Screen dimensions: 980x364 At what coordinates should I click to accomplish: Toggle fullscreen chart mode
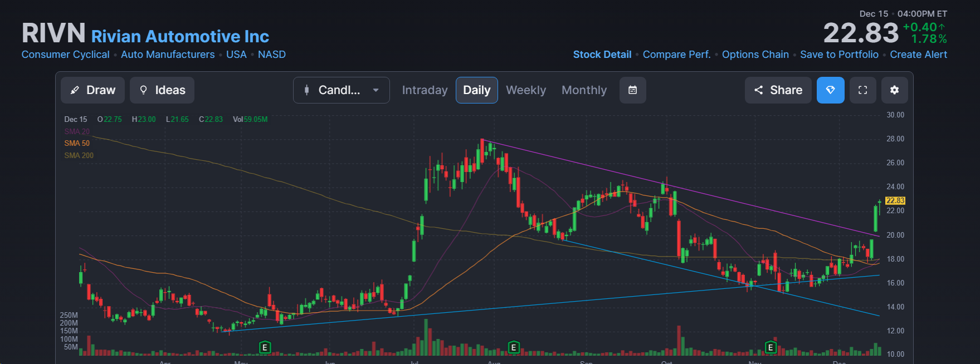point(863,90)
